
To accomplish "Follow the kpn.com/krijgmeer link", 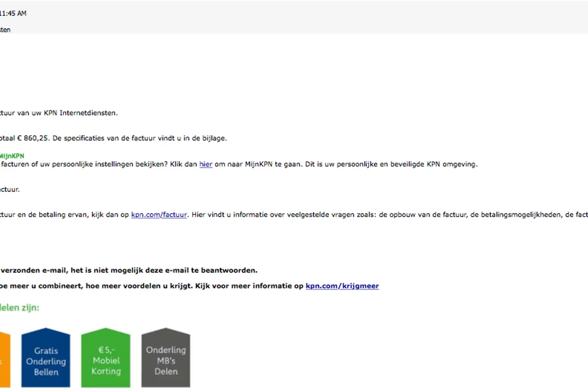I will coord(342,286).
